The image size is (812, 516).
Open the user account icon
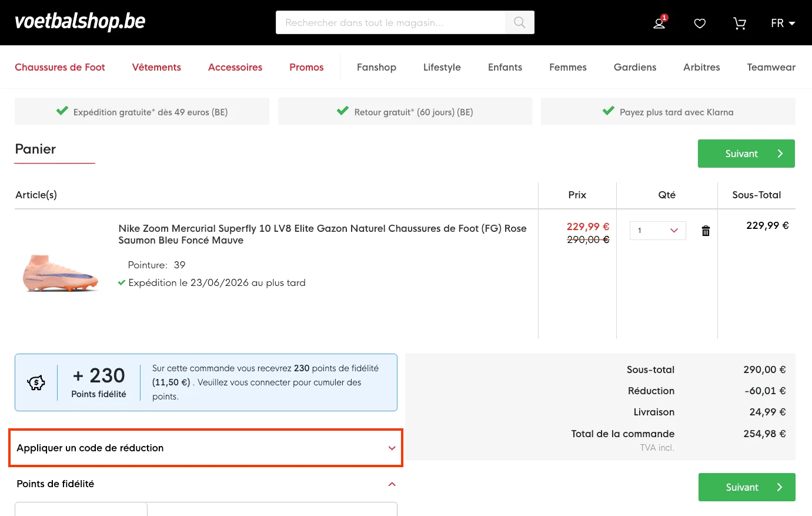(x=660, y=23)
